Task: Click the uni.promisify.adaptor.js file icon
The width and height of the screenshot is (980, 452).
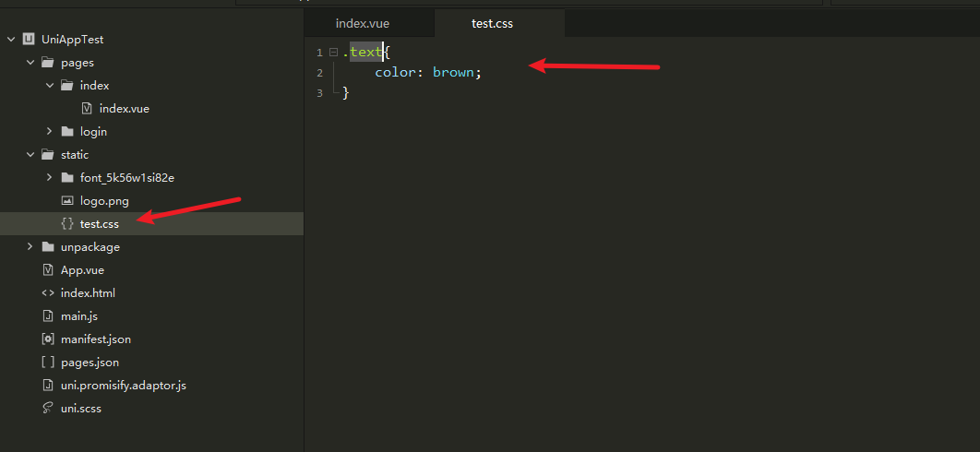Action: [x=47, y=385]
